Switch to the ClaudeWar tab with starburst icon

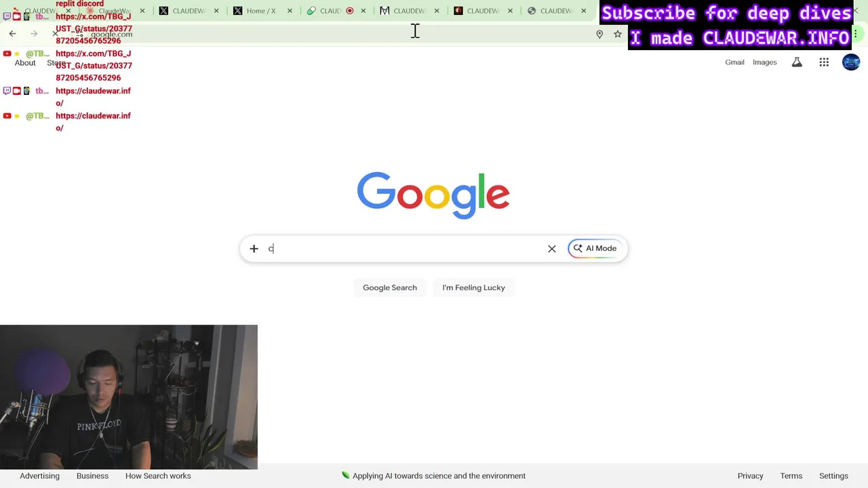click(114, 11)
